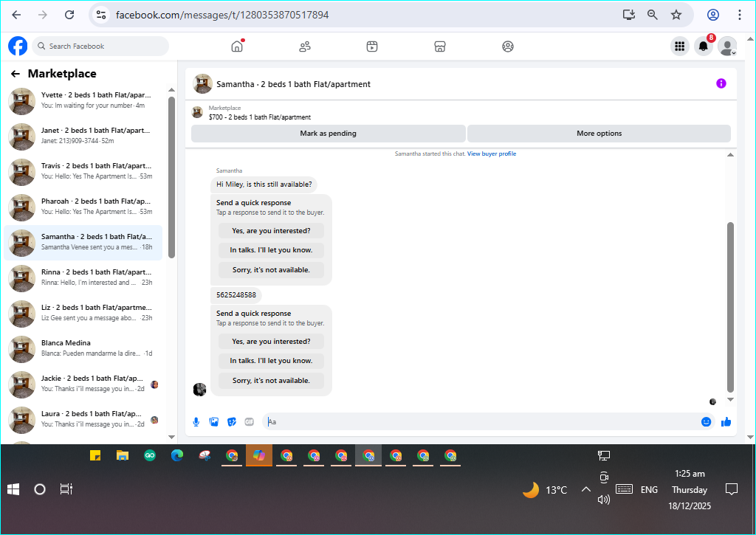Open Task View in the taskbar
This screenshot has width=756, height=535.
coord(66,490)
